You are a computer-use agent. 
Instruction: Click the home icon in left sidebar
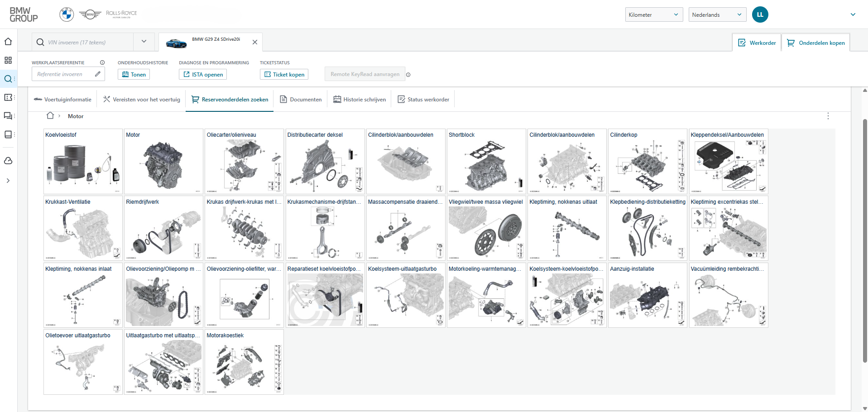[x=8, y=42]
